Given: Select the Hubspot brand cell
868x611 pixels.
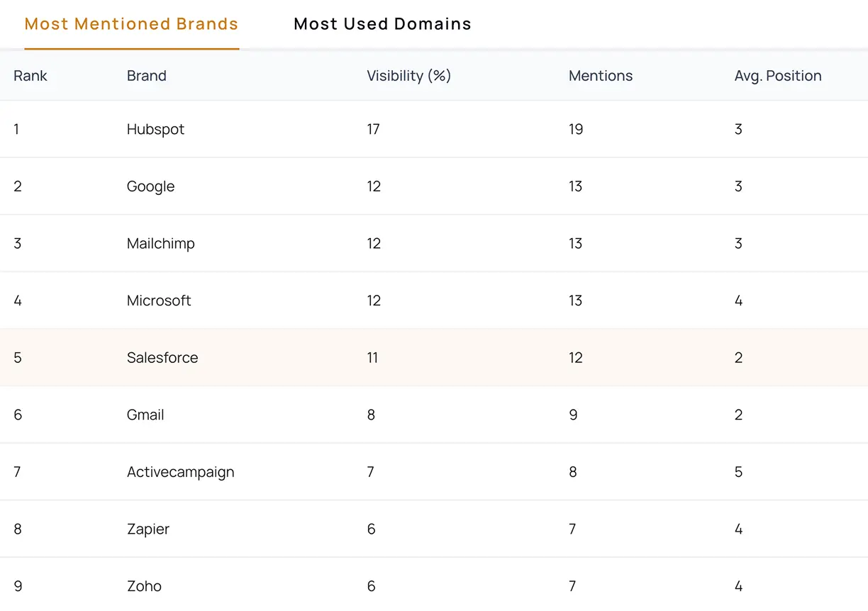Looking at the screenshot, I should pos(155,129).
